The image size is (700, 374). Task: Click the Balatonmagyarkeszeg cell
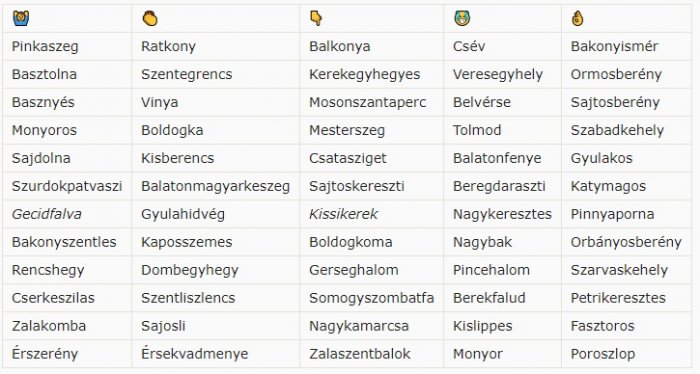[x=216, y=186]
